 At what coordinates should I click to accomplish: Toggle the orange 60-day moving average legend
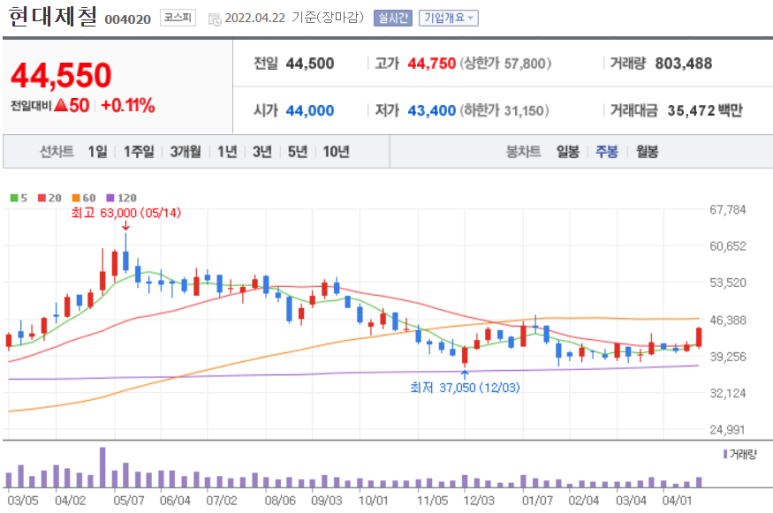[76, 198]
